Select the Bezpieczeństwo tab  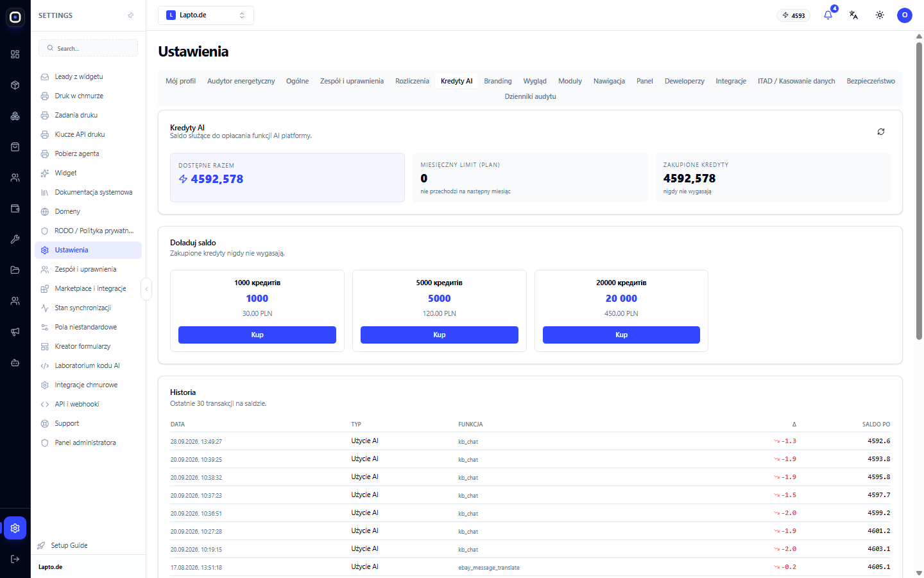coord(871,81)
